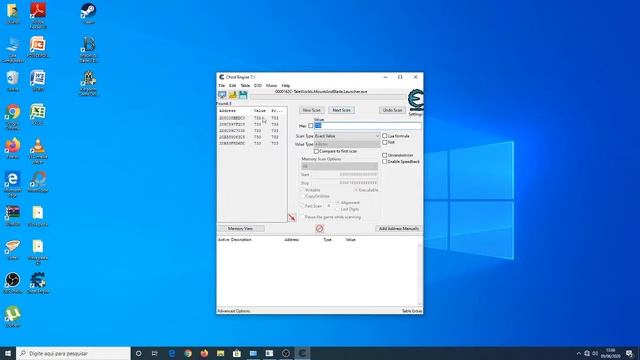
Task: Open the Table menu
Action: point(245,86)
